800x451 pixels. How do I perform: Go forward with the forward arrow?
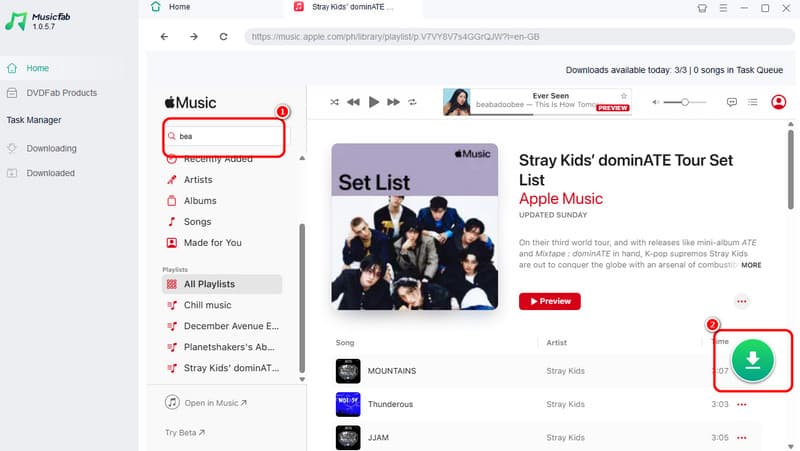(x=194, y=37)
